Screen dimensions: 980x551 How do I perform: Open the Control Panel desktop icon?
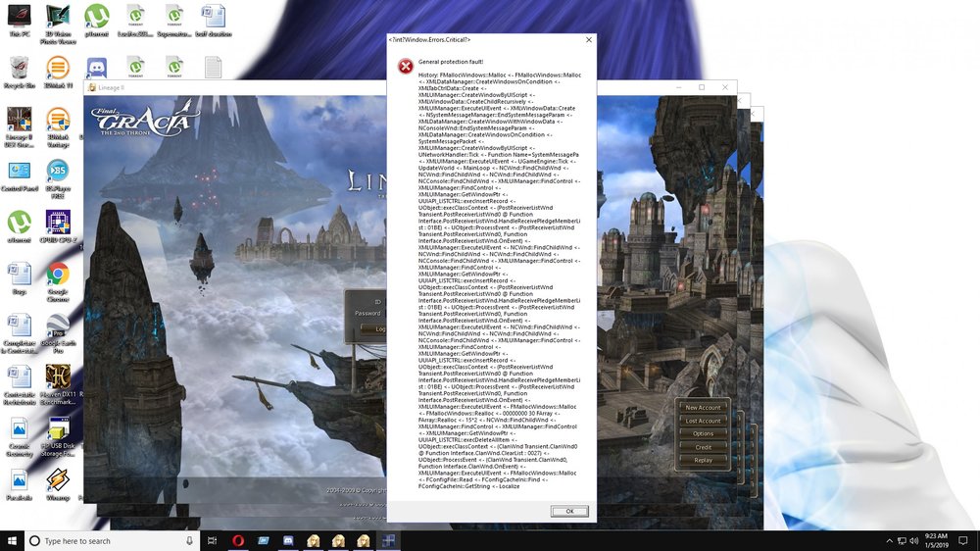pos(19,172)
